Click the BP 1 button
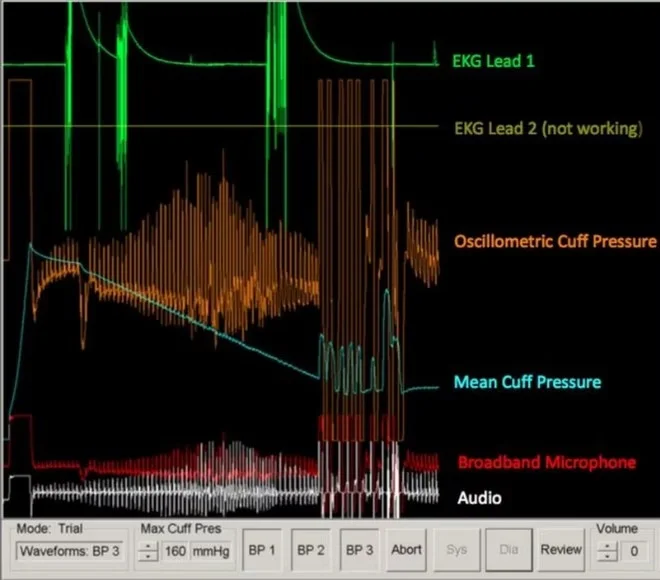Viewport: 660px width, 580px height. pyautogui.click(x=262, y=550)
